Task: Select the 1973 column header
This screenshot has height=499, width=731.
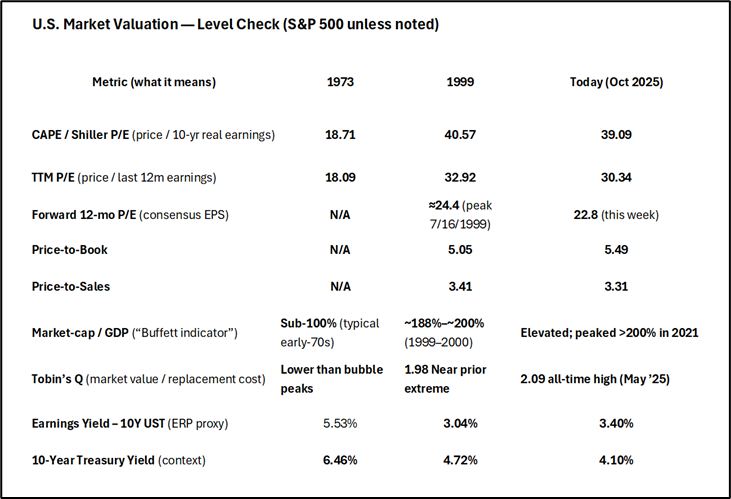Action: tap(341, 82)
